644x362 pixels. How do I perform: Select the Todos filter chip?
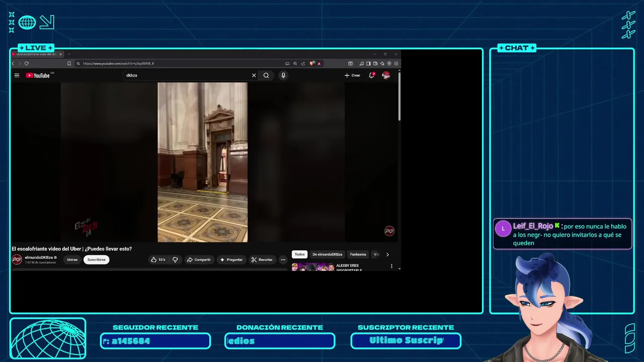point(300,254)
